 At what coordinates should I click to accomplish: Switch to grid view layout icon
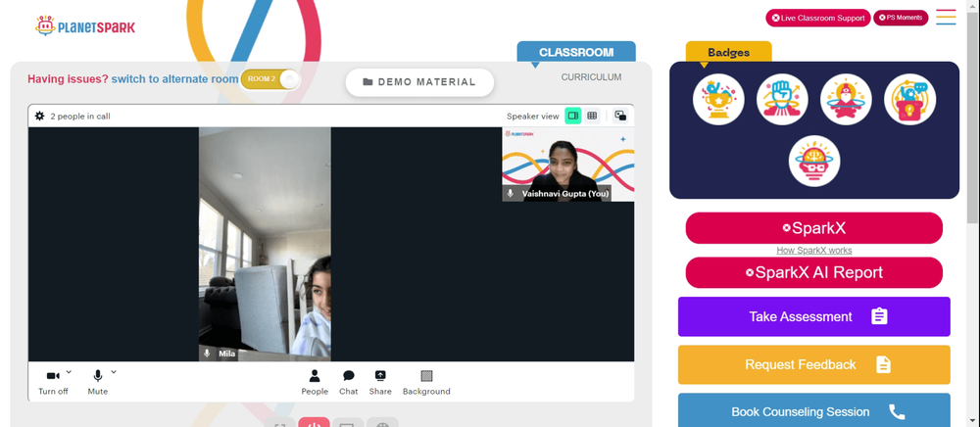(x=592, y=116)
